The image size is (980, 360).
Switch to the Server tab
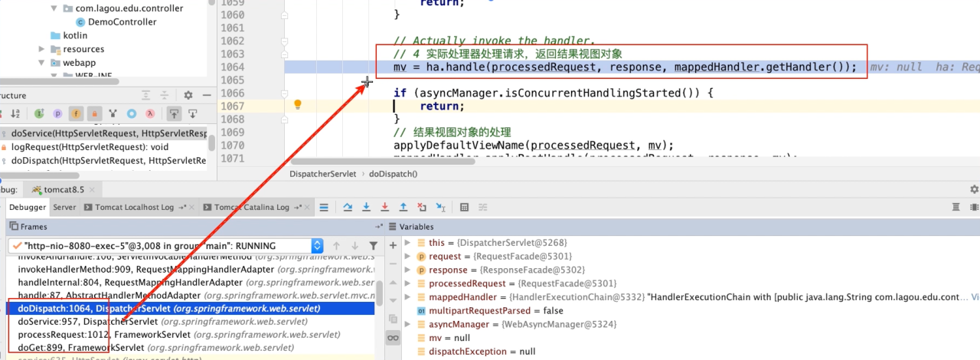64,207
